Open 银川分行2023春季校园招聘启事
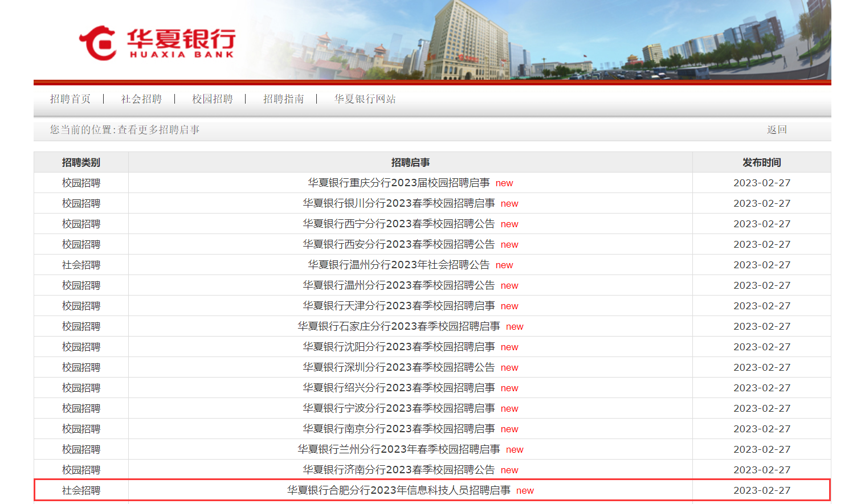Image resolution: width=865 pixels, height=504 pixels. coord(398,203)
